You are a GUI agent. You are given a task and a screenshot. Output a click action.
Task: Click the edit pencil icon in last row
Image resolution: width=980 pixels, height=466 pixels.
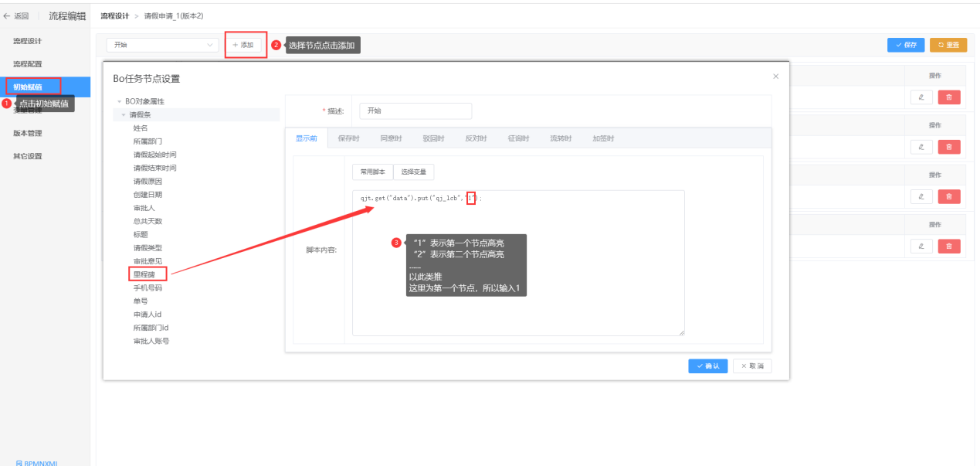pos(921,246)
